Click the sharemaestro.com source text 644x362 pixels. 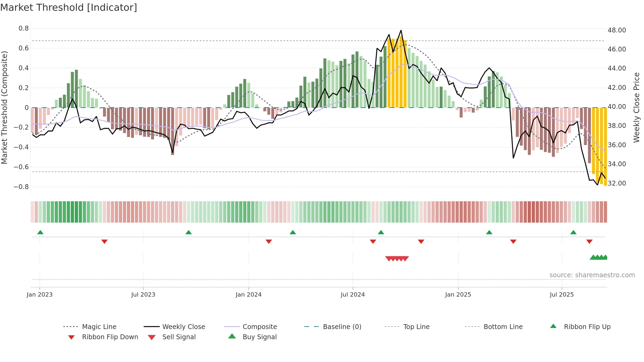pos(592,275)
